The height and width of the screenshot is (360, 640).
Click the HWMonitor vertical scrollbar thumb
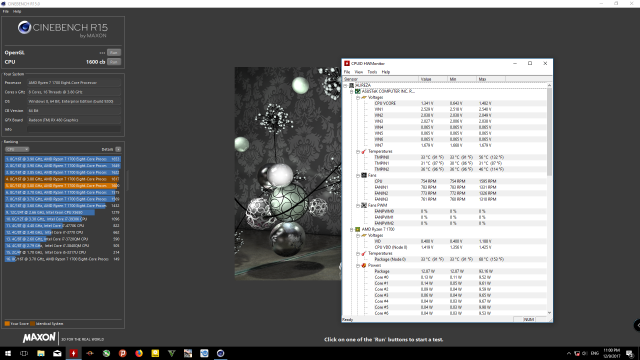pyautogui.click(x=549, y=132)
